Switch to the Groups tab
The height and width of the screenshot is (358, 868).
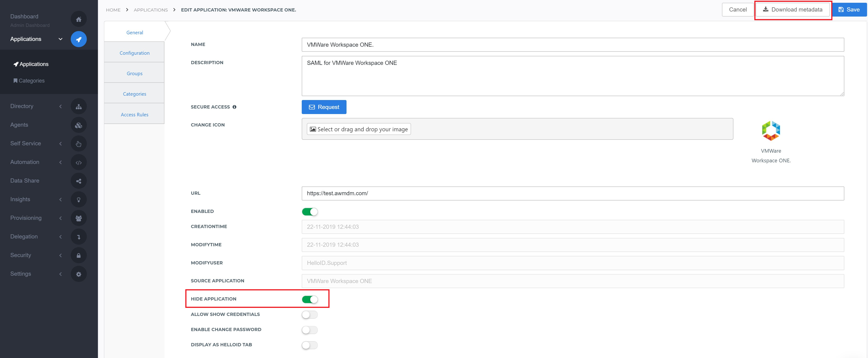[x=134, y=73]
